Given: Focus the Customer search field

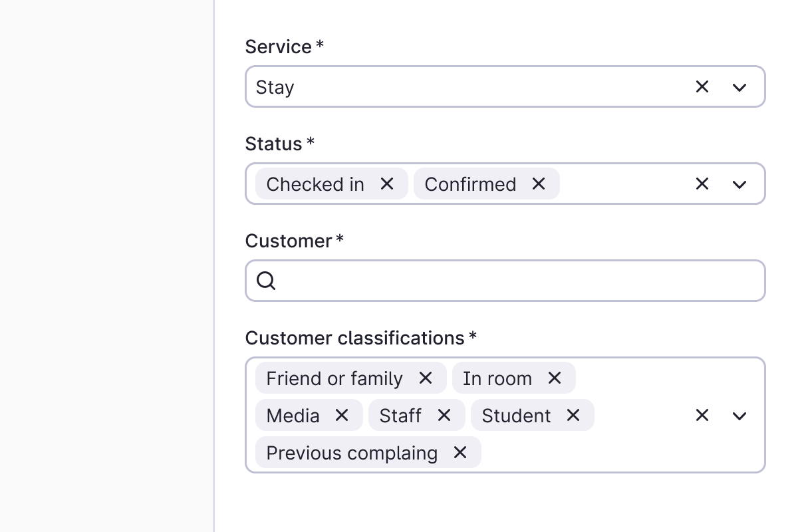Looking at the screenshot, I should pos(519,281).
